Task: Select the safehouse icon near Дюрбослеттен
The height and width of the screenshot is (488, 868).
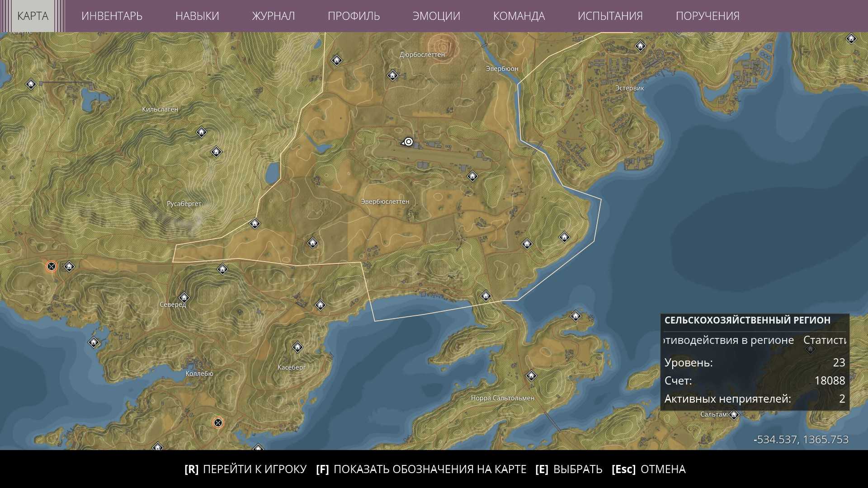Action: click(392, 75)
